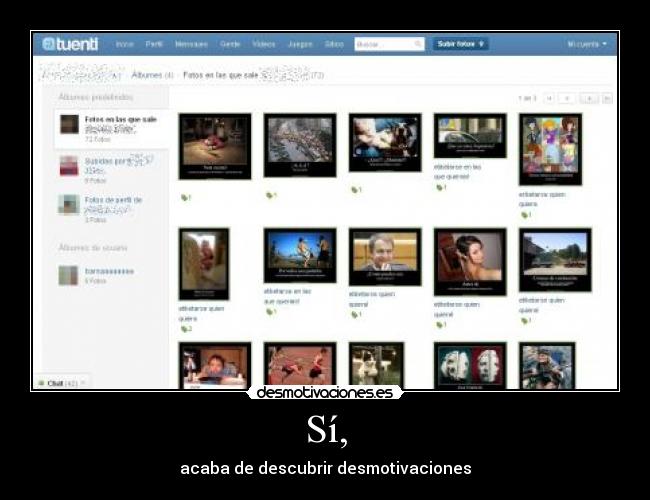Open Sitios in the navigation bar
Screen dimensions: 650x500
pos(334,44)
